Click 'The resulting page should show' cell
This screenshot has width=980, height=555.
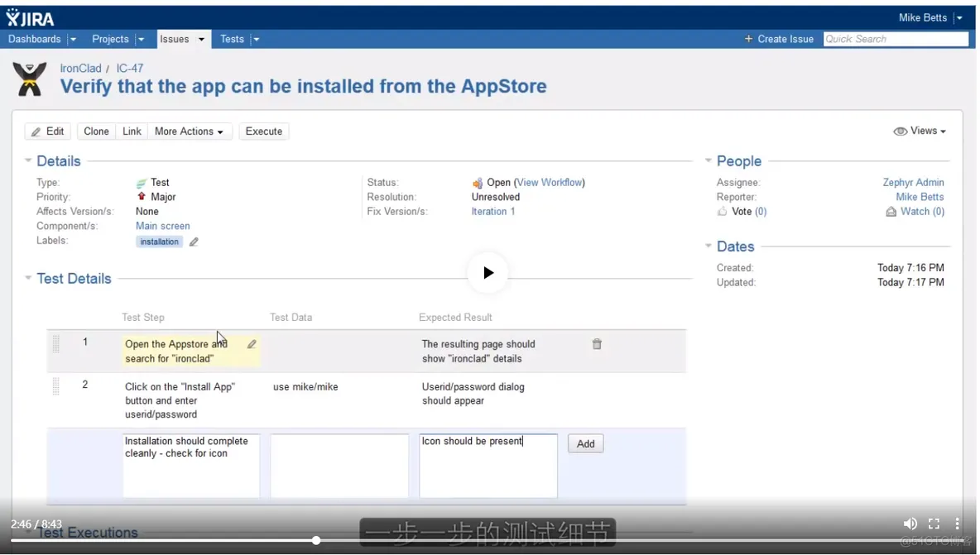[x=478, y=352]
